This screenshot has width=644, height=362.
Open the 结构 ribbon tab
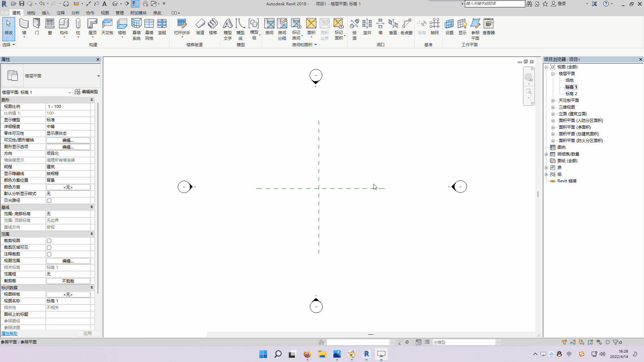pos(31,13)
